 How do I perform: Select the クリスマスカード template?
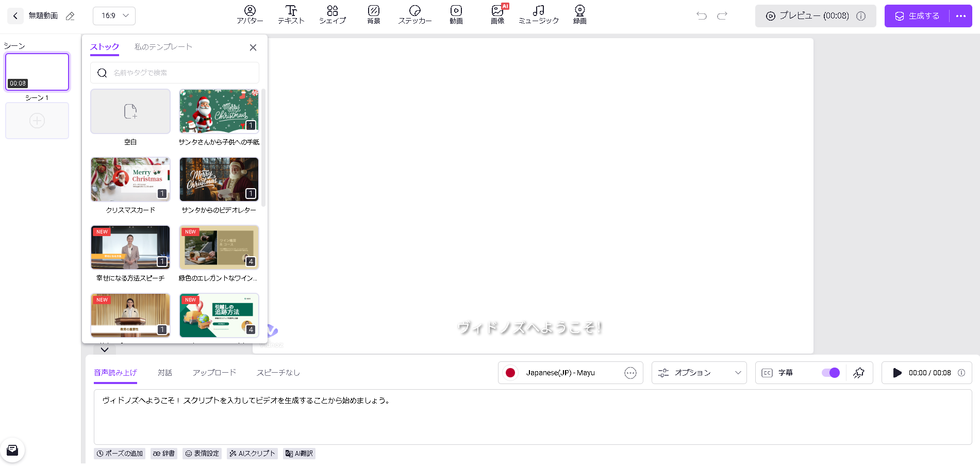(130, 179)
